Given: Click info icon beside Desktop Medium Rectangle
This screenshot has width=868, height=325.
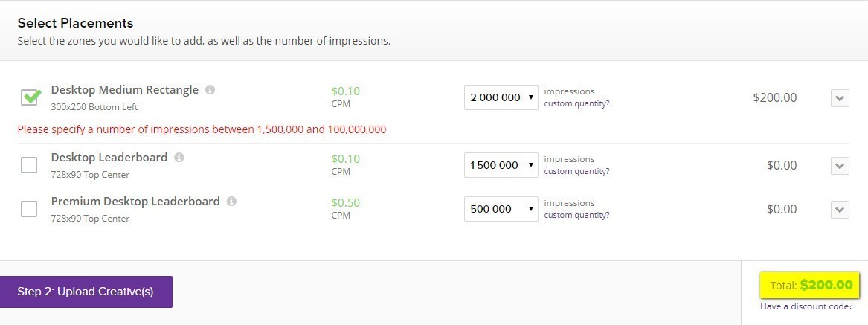Looking at the screenshot, I should click(210, 90).
